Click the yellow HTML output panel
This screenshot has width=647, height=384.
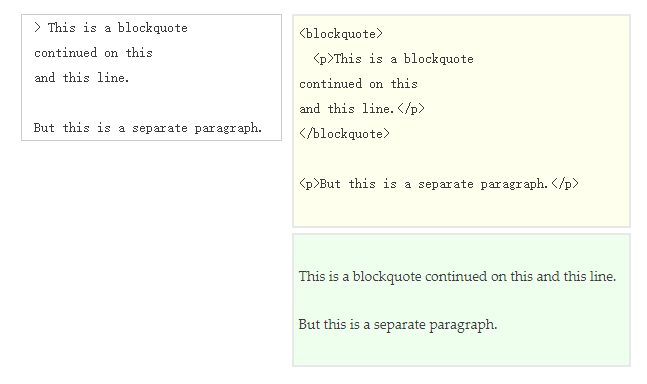pyautogui.click(x=461, y=121)
